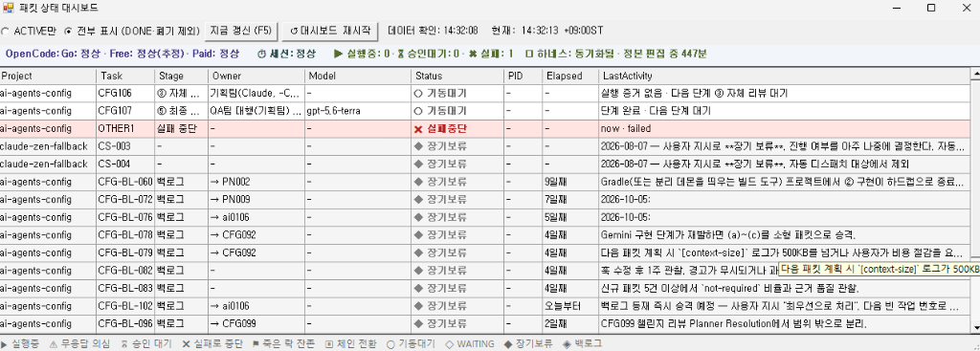Click the diamond status icon in the CS-003 row
The height and width of the screenshot is (351, 980).
[x=418, y=146]
